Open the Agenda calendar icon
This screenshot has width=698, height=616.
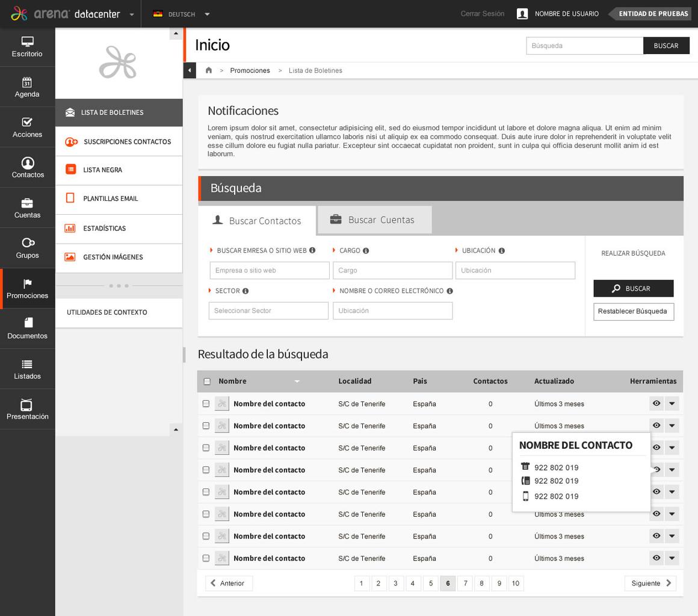(27, 82)
